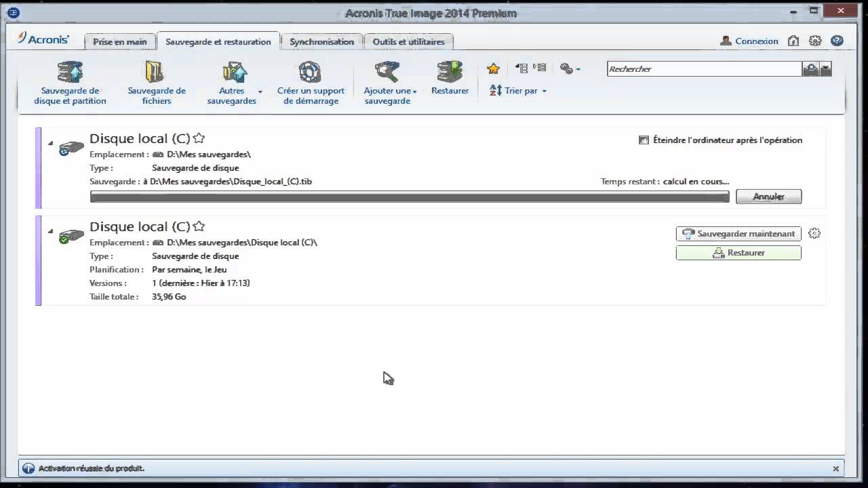868x488 pixels.
Task: Click the Acronis logo
Action: pyautogui.click(x=43, y=39)
